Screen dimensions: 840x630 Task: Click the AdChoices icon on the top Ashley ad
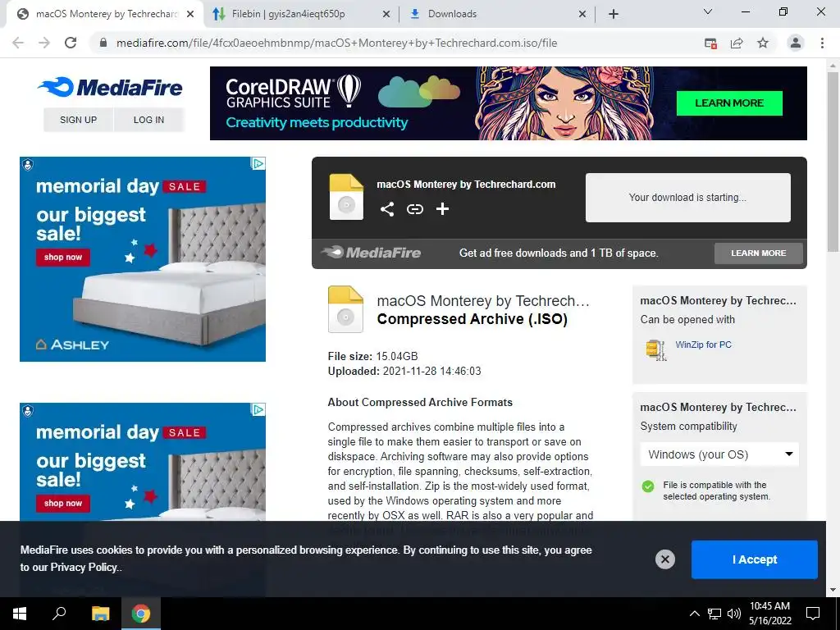258,163
